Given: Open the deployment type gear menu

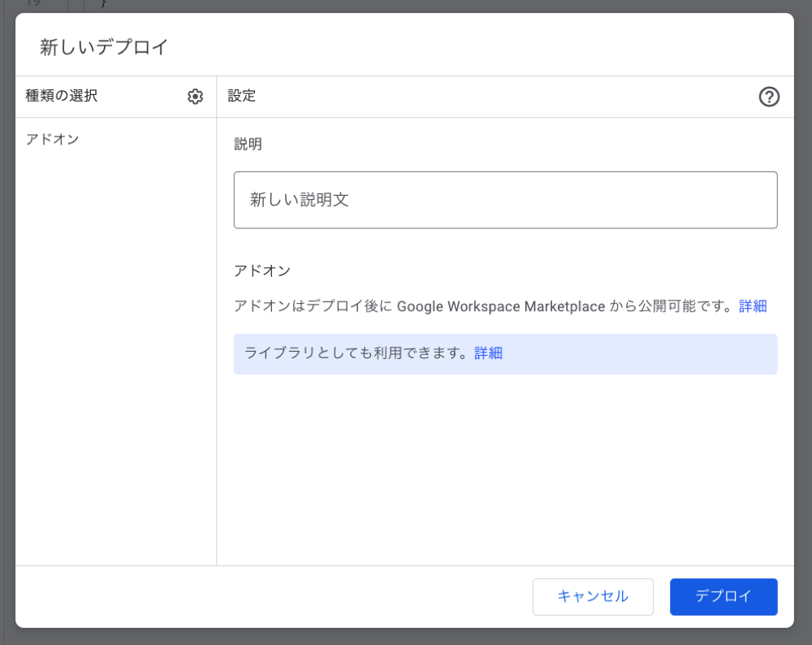Looking at the screenshot, I should [195, 97].
